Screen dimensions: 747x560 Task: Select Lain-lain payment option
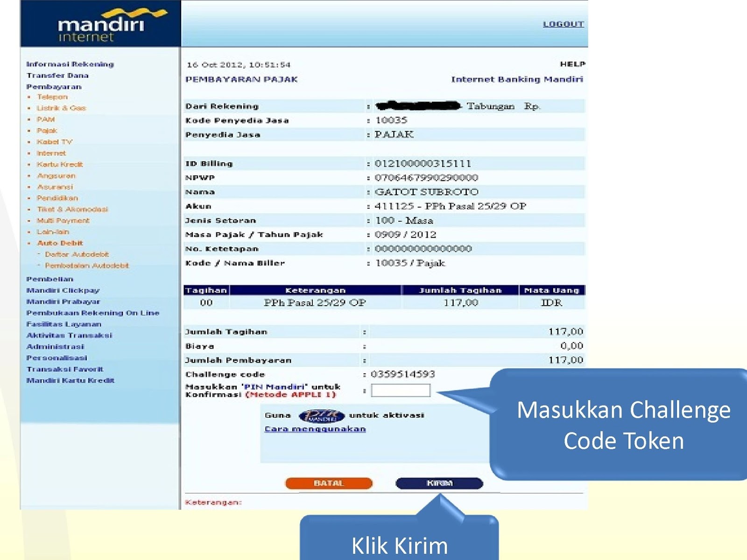coord(53,232)
